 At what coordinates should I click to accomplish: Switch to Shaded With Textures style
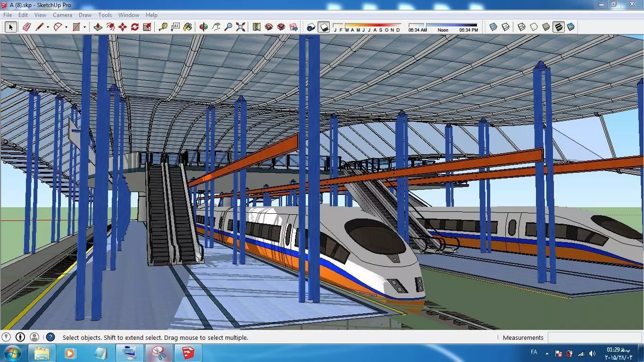[559, 27]
